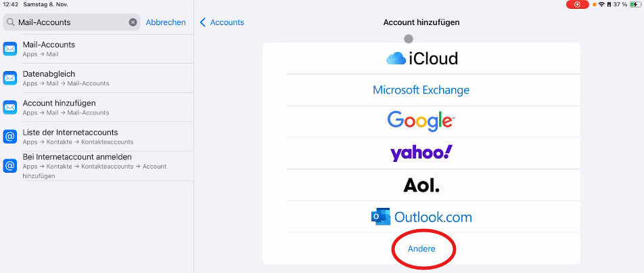Screen dimensions: 644x273
Task: Choose iCloud as account type
Action: pyautogui.click(x=421, y=58)
